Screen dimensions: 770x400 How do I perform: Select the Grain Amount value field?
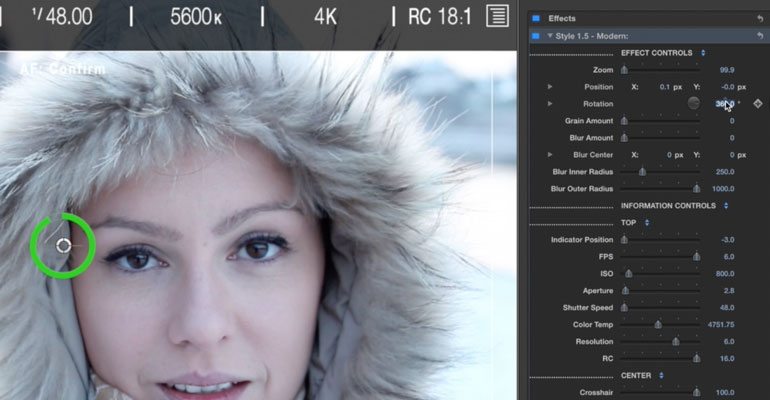(x=732, y=121)
